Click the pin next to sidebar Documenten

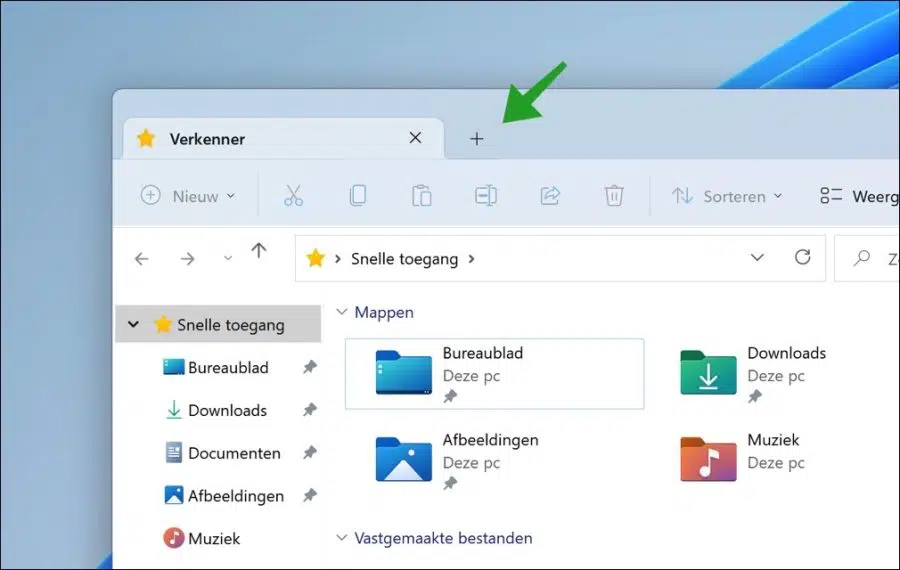point(310,452)
